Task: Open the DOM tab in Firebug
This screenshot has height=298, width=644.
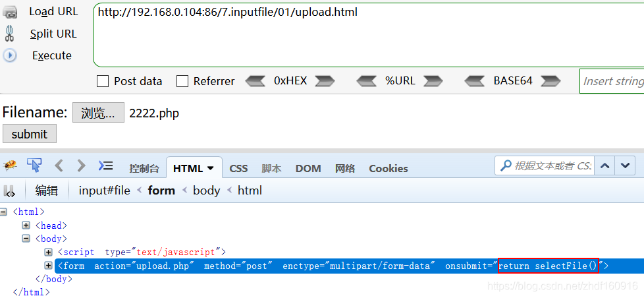Action: point(308,168)
